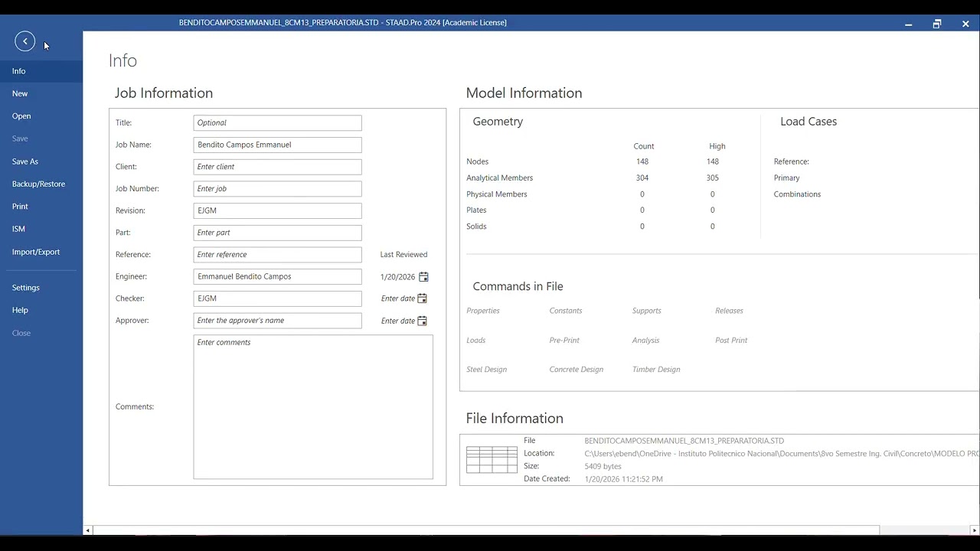This screenshot has width=980, height=551.
Task: Edit the Job Name field
Action: 277,145
